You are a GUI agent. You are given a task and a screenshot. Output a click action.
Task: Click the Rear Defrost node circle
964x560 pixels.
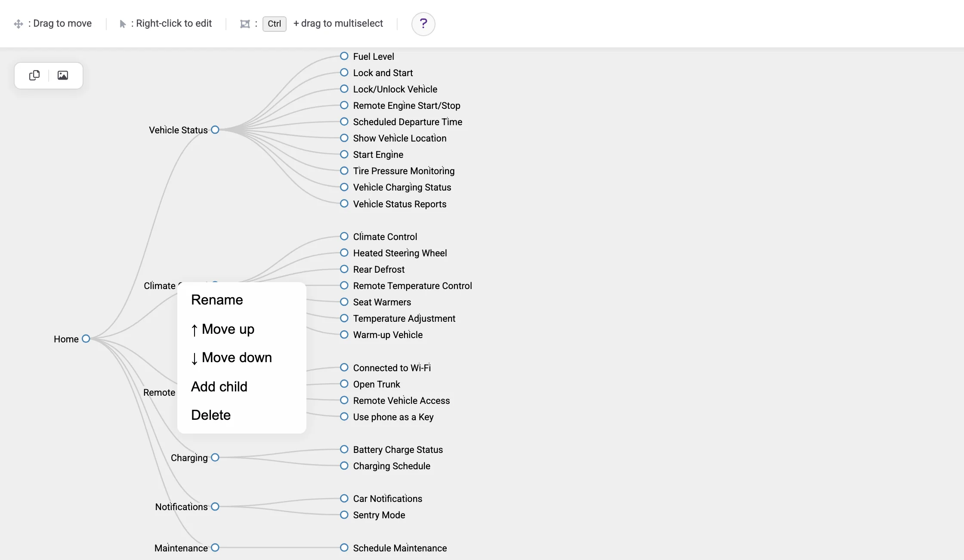[x=344, y=269]
